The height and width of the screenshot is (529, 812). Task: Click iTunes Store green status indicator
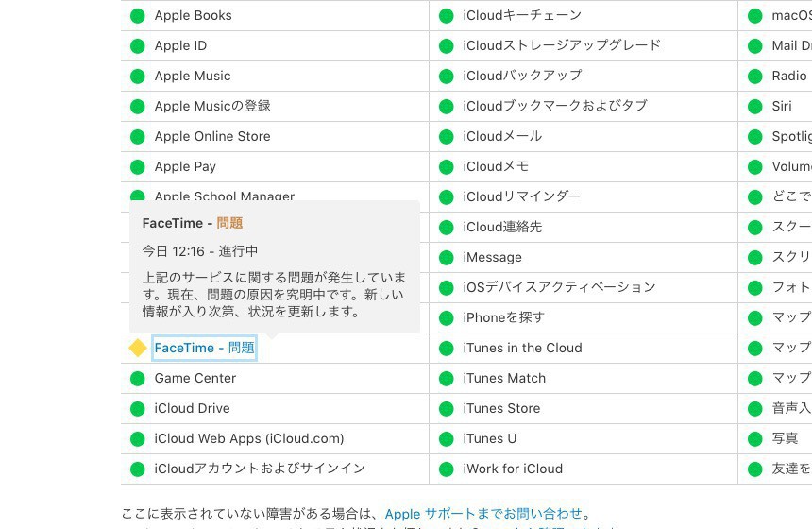coord(447,409)
